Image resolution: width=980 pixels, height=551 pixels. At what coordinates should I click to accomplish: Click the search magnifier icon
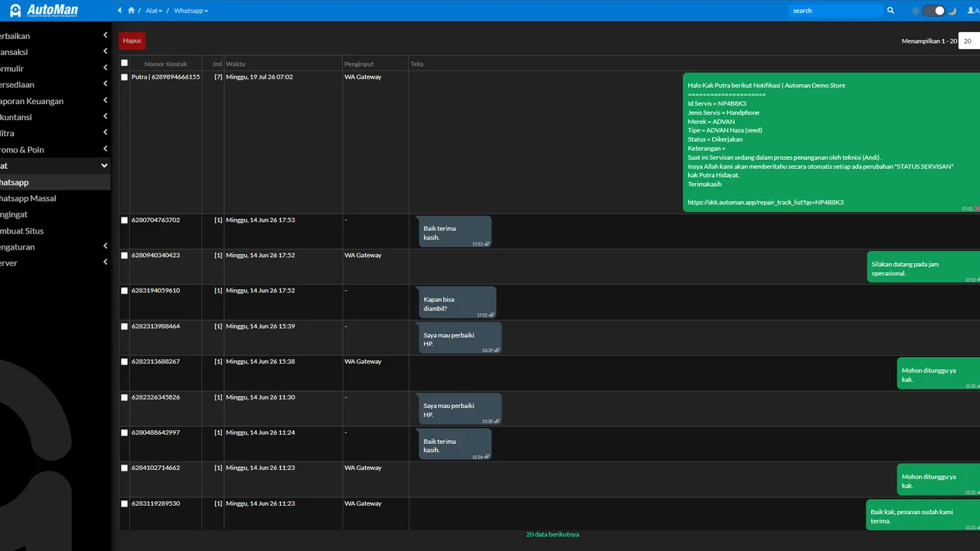(x=890, y=11)
